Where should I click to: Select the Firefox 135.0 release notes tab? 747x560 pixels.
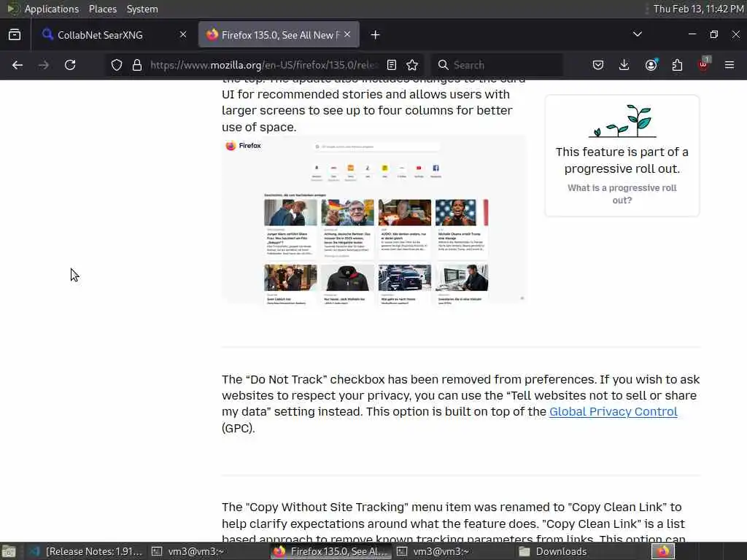279,35
